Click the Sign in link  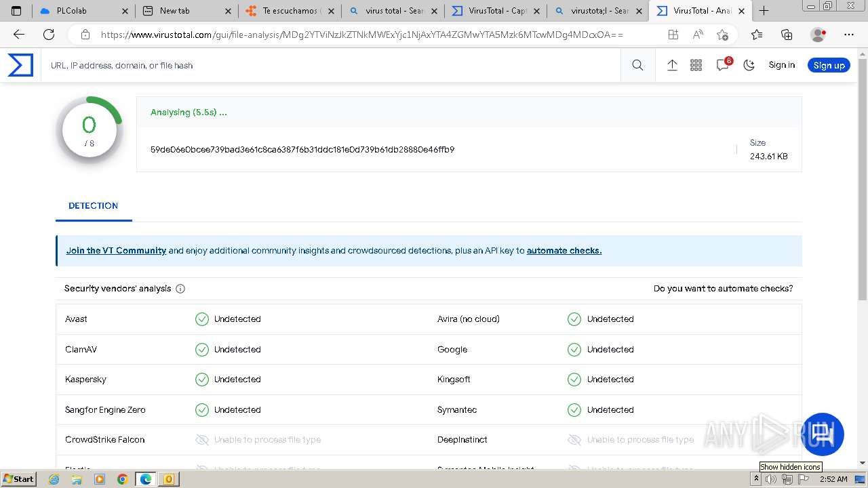click(781, 65)
